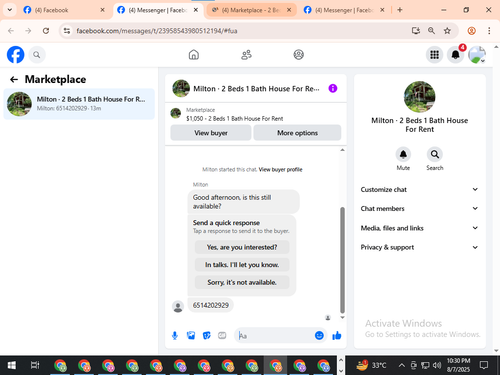This screenshot has height=375, width=500.
Task: Choose a GIF icon in composer
Action: click(x=222, y=335)
